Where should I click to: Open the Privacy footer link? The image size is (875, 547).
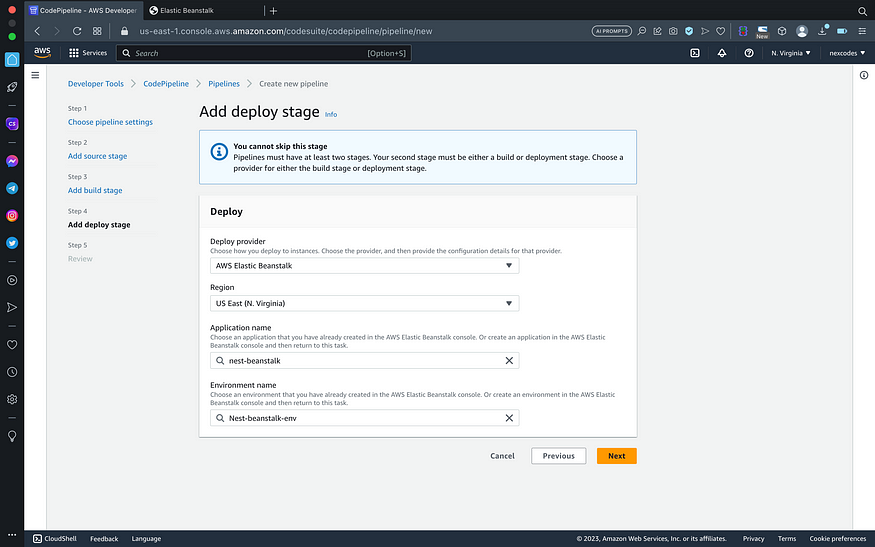753,539
